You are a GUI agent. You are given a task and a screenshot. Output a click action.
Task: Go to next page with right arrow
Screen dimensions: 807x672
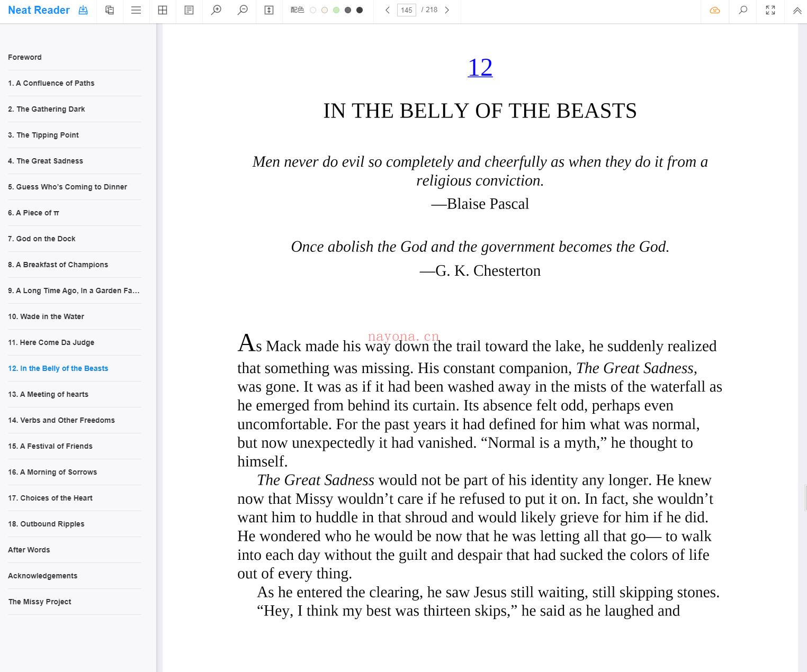tap(447, 10)
